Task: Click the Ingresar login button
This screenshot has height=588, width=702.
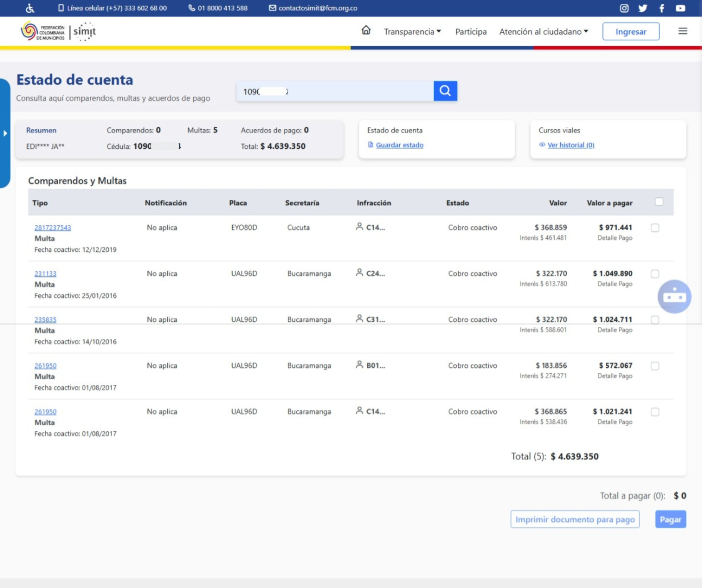Action: pos(631,32)
